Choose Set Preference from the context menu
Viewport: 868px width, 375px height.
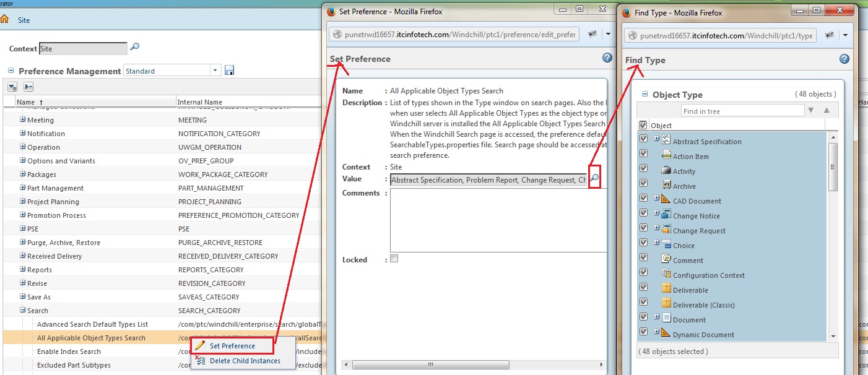click(x=232, y=346)
